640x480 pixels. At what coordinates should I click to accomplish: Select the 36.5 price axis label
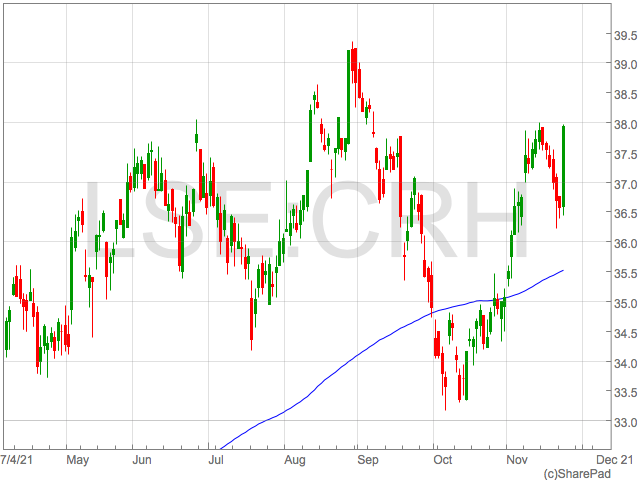(625, 214)
